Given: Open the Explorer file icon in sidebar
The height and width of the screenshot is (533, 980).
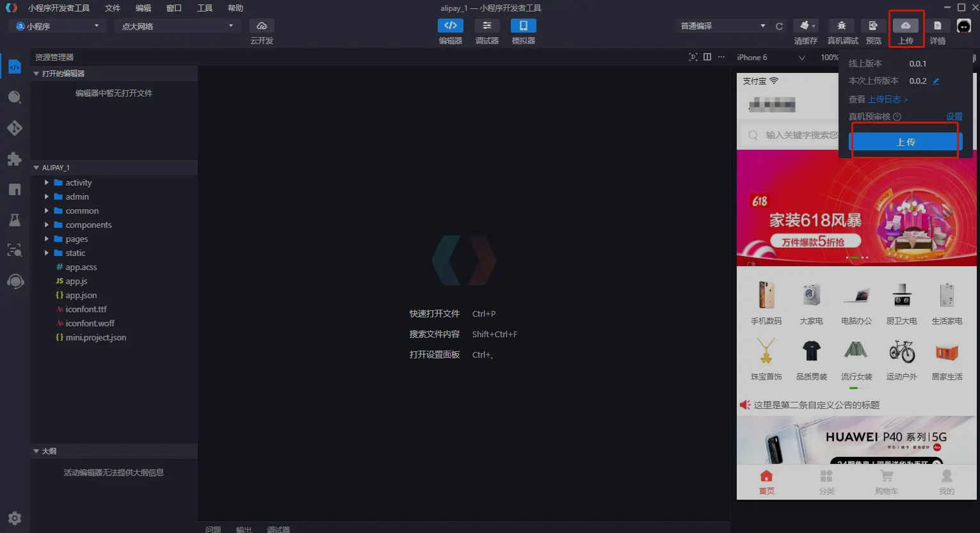Looking at the screenshot, I should (15, 67).
